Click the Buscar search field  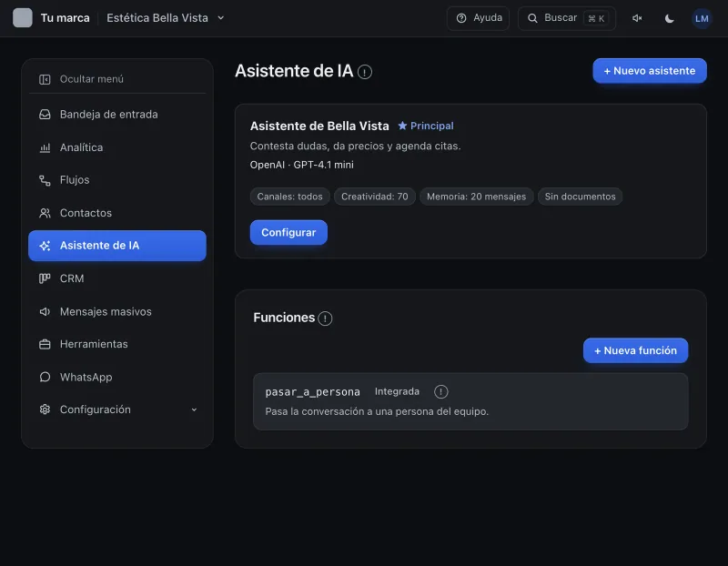567,18
